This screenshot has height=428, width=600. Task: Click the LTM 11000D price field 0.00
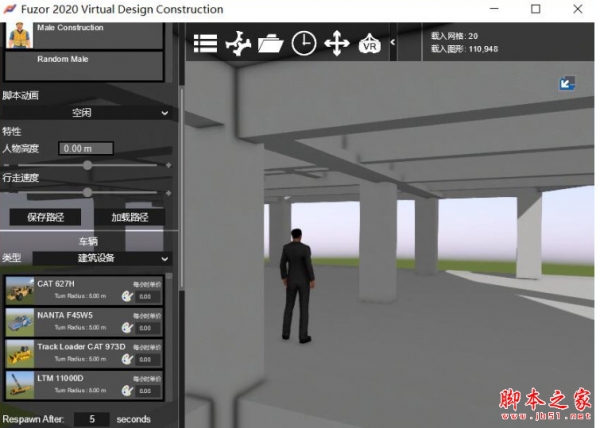pos(147,391)
